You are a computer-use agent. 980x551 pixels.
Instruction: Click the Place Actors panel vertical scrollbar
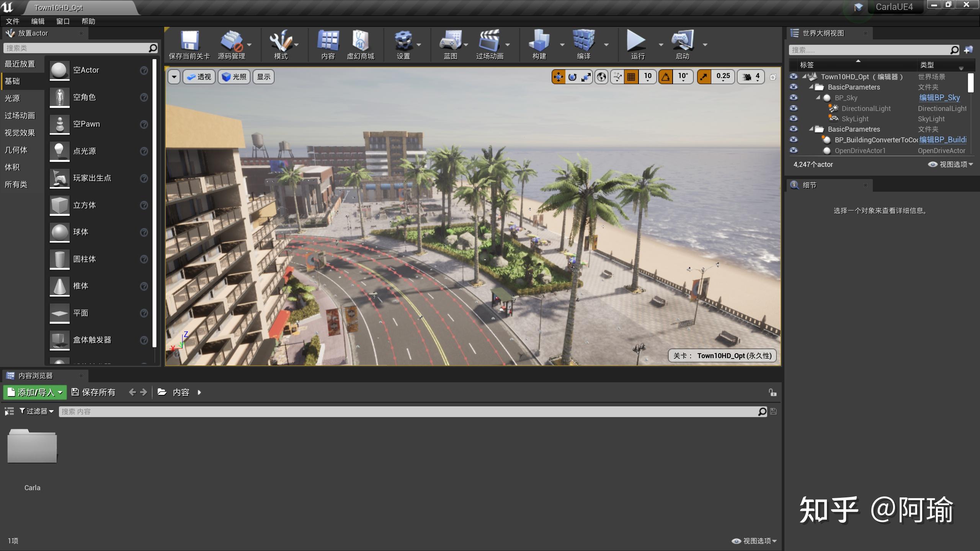click(x=155, y=203)
